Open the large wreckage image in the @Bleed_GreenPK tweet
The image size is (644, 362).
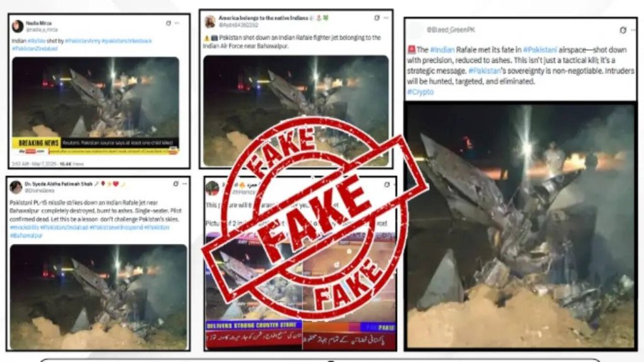[x=520, y=226]
